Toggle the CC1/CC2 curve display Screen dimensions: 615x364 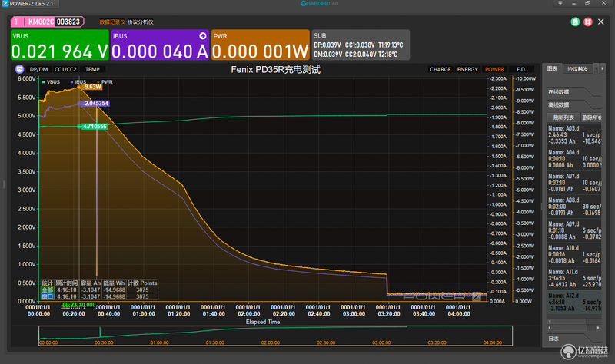pyautogui.click(x=65, y=69)
